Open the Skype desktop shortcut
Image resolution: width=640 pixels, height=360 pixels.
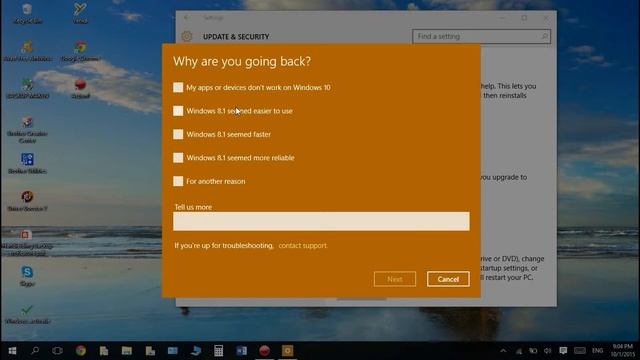click(x=27, y=276)
